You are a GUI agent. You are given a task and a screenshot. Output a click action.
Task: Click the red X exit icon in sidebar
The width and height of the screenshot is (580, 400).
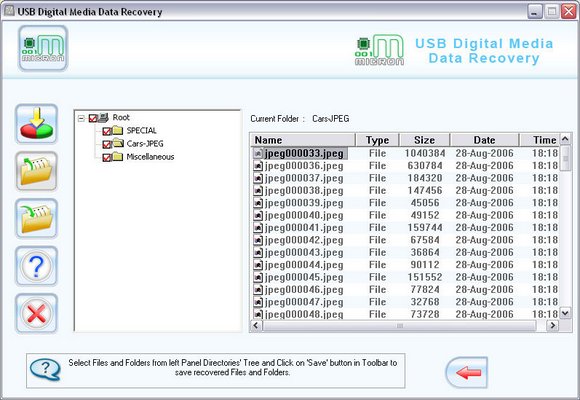point(36,313)
